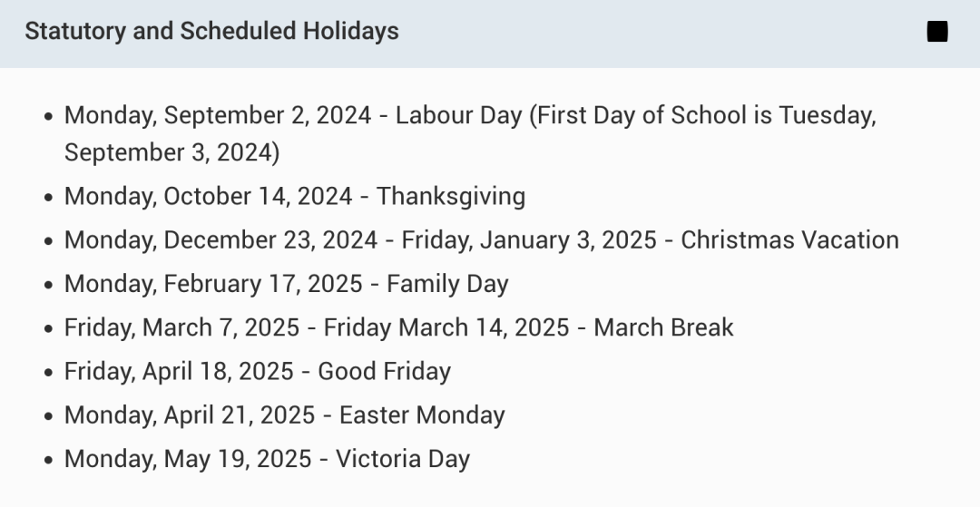Screen dimensions: 980x507
Task: Select the Monday, April 21, 2025 date
Action: click(190, 414)
